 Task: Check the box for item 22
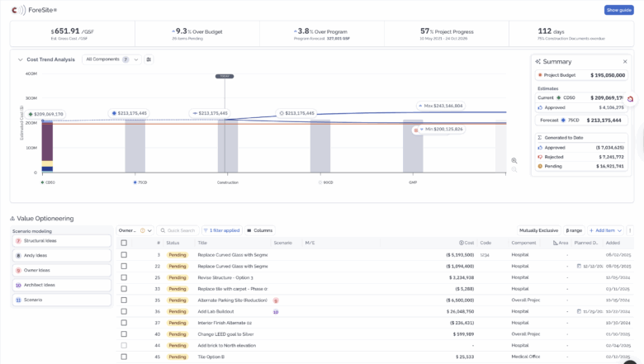tap(124, 266)
